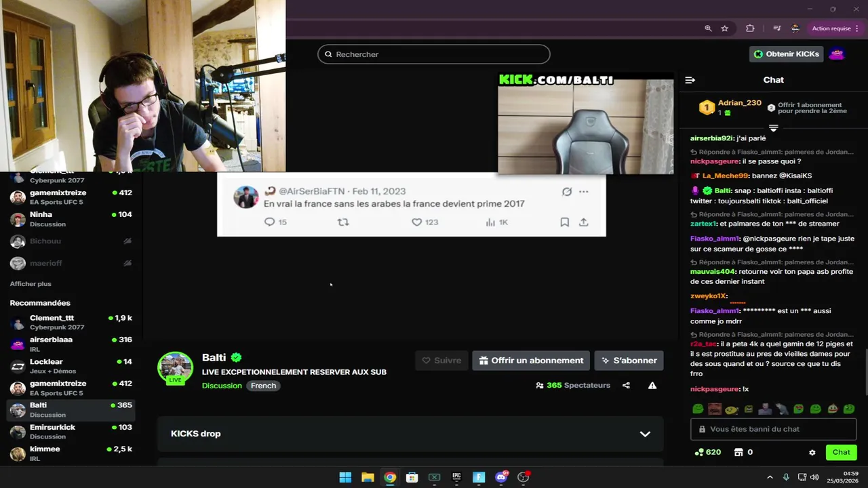Viewport: 868px width, 488px height.
Task: Bookmark this page with star icon
Action: coord(724,28)
